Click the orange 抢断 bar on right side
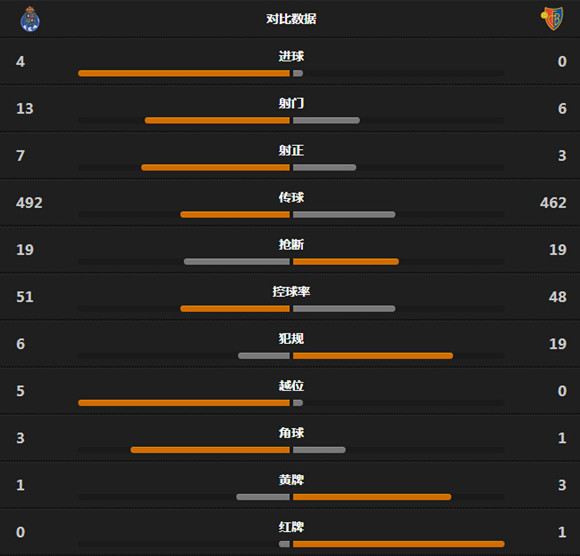 pos(346,262)
